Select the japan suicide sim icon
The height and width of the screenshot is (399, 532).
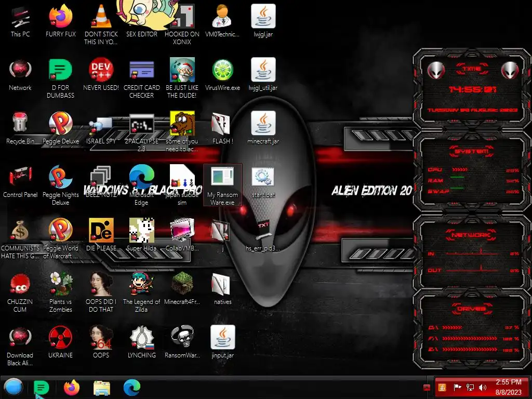(182, 185)
